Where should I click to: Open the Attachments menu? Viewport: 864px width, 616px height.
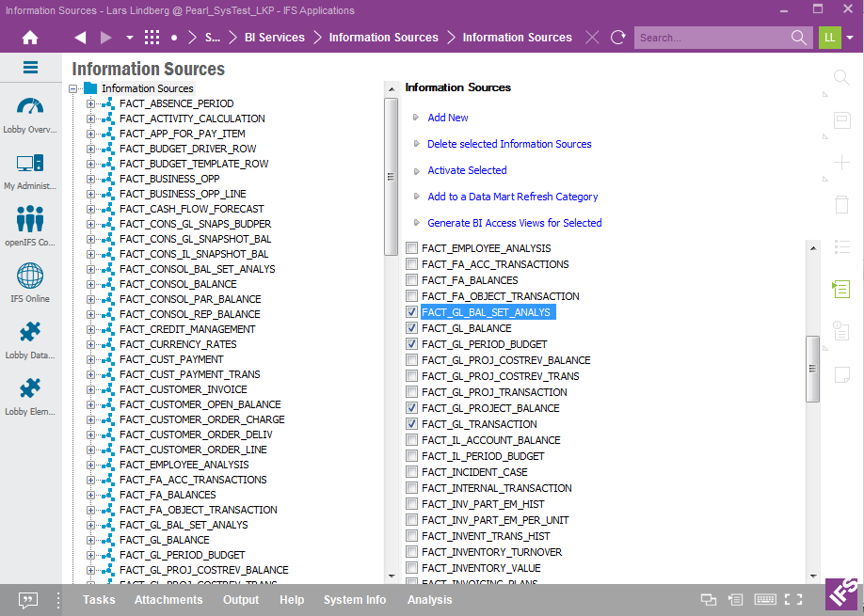pos(168,599)
